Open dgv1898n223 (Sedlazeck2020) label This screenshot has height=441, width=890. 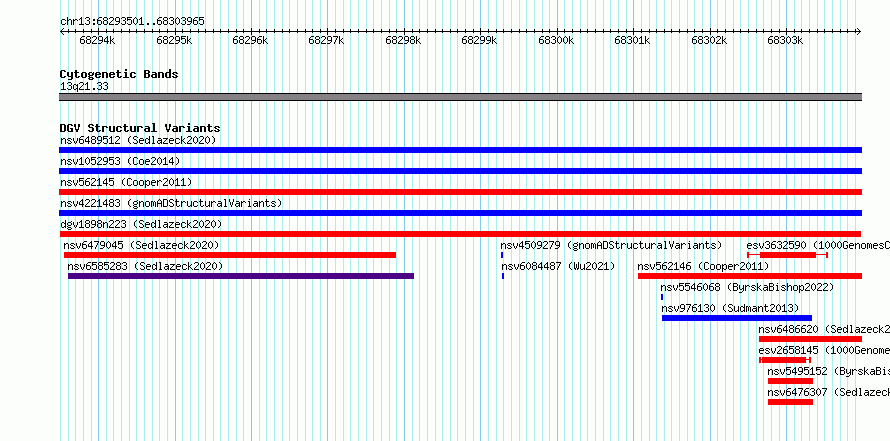(x=141, y=224)
